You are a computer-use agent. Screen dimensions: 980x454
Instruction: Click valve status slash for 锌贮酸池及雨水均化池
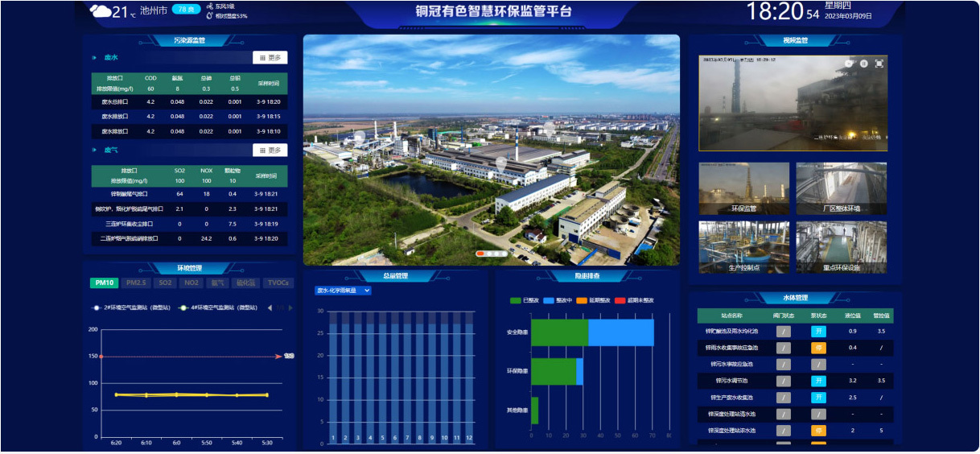784,331
